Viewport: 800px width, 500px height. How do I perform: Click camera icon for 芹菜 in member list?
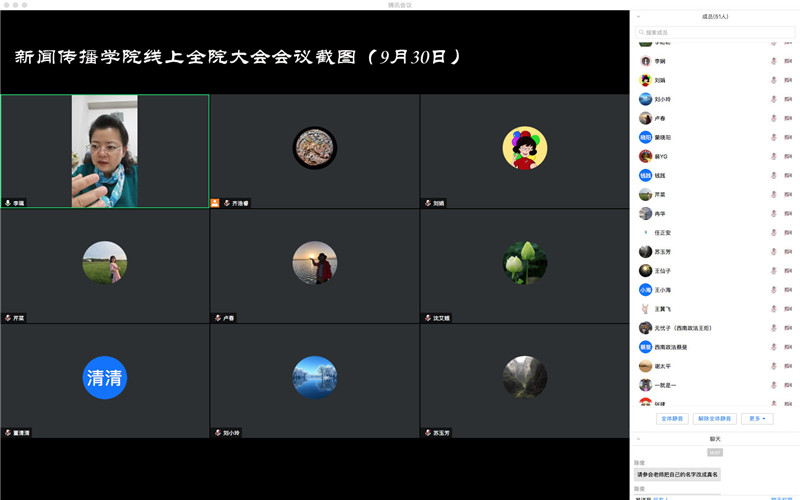click(x=788, y=194)
